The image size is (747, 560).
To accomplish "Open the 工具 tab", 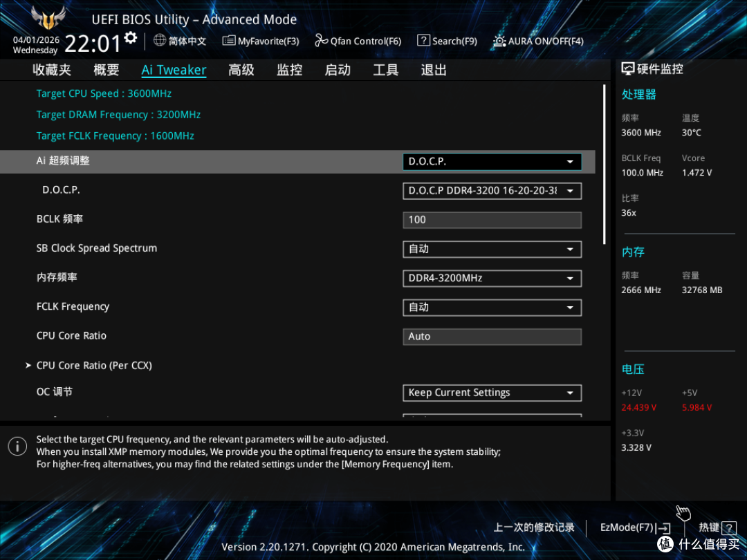I will [x=386, y=70].
